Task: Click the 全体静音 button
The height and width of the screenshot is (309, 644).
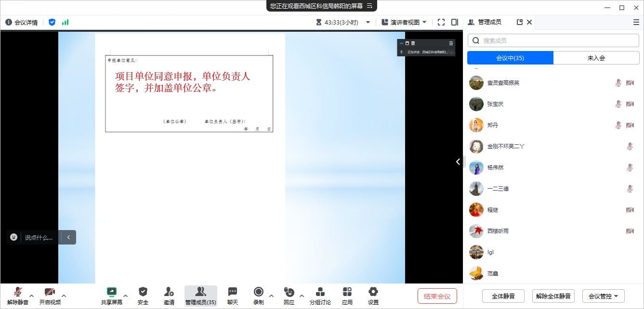Action: click(503, 296)
